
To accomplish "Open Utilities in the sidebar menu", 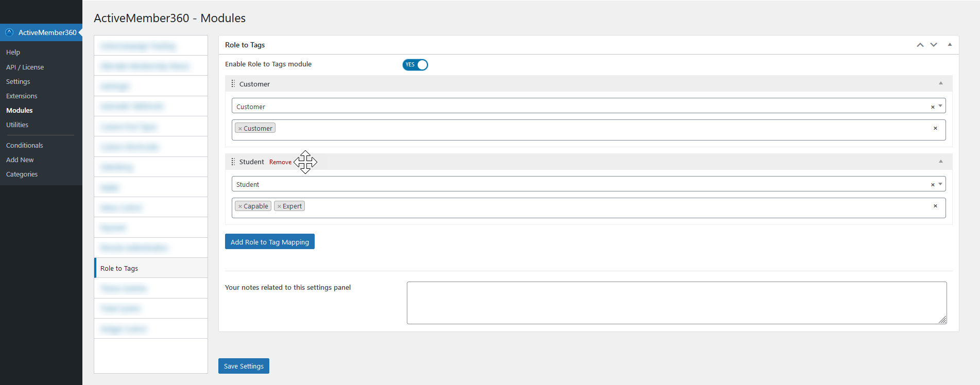I will pyautogui.click(x=17, y=125).
